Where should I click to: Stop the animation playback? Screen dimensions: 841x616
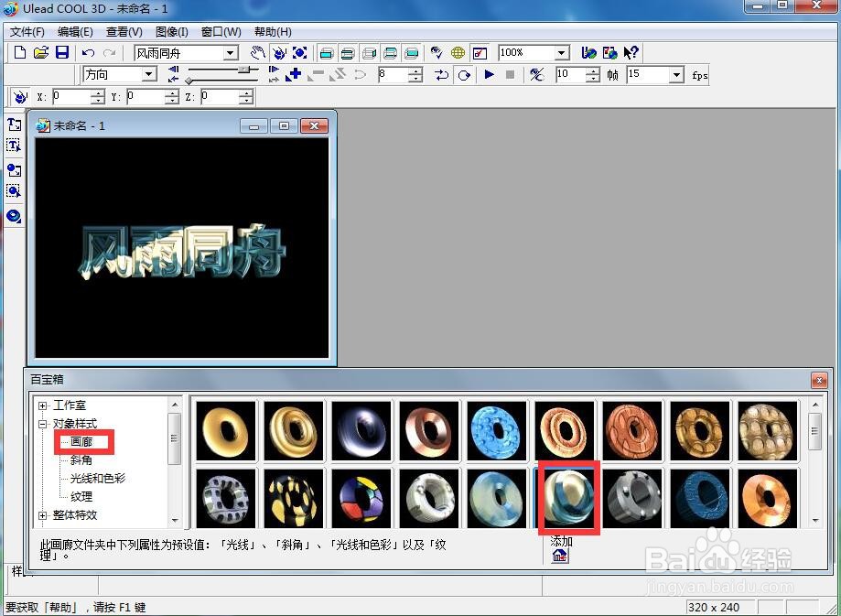[x=510, y=74]
